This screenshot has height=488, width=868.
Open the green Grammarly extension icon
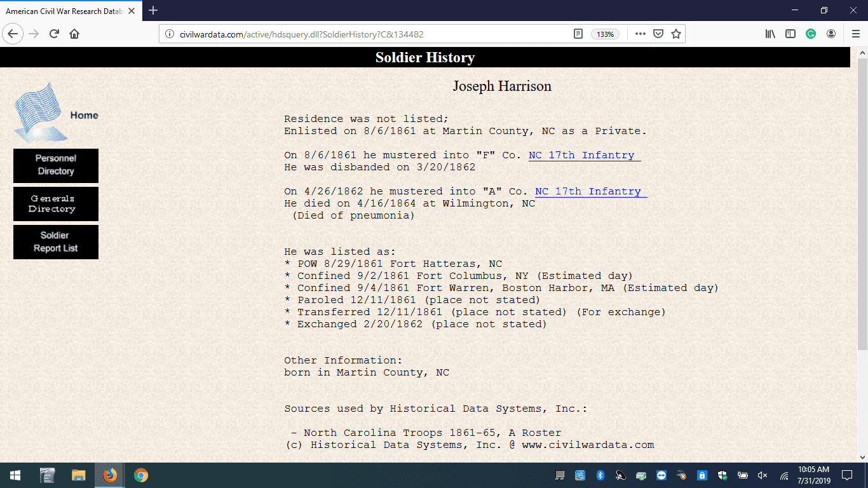(x=811, y=34)
